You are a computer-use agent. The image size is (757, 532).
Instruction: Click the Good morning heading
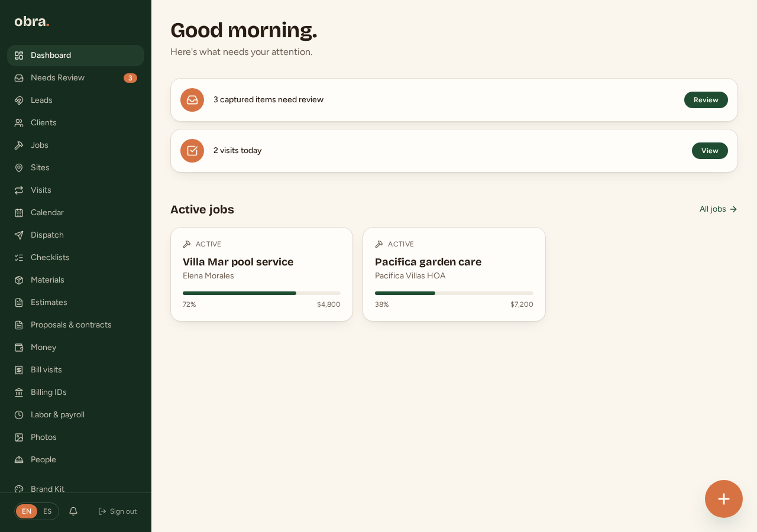(x=244, y=30)
